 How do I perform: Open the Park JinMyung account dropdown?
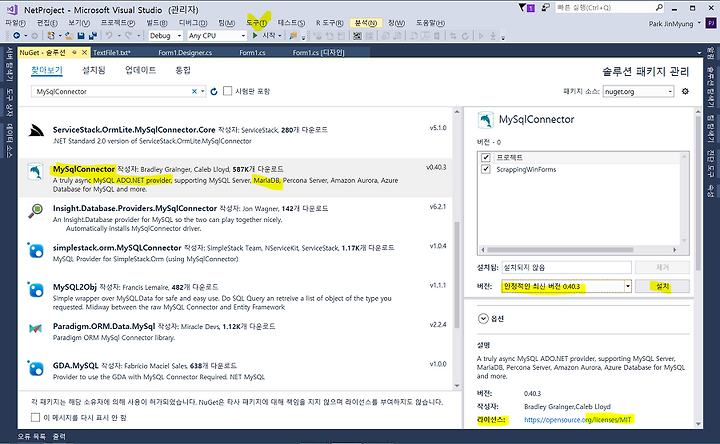(699, 23)
